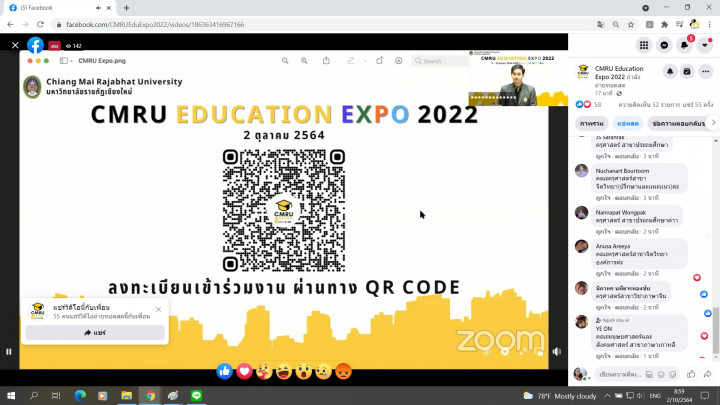Bookmark this page with the star
The width and height of the screenshot is (720, 405).
[x=631, y=24]
